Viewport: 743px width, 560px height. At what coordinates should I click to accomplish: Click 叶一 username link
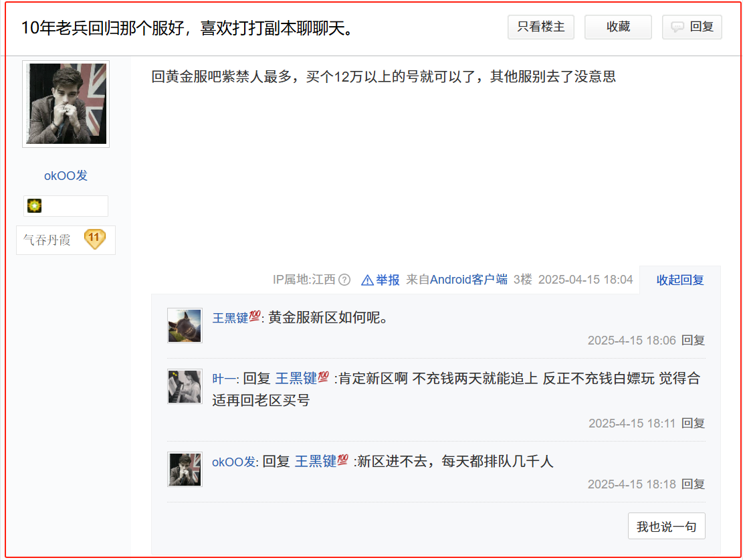pos(223,379)
